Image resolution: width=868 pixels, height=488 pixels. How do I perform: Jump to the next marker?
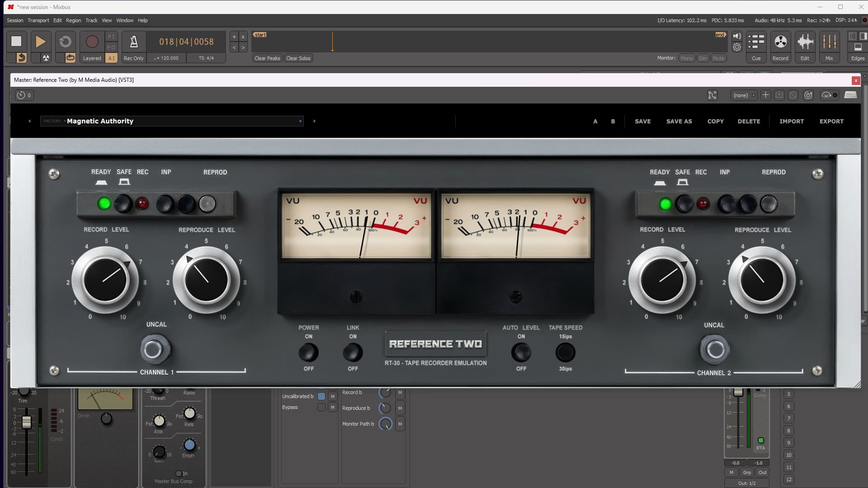(x=243, y=47)
